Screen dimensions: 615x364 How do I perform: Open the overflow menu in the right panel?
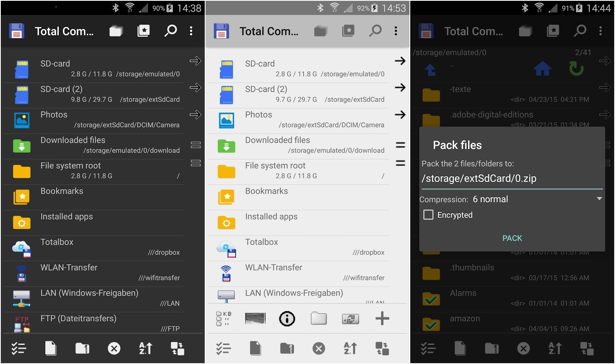600,31
